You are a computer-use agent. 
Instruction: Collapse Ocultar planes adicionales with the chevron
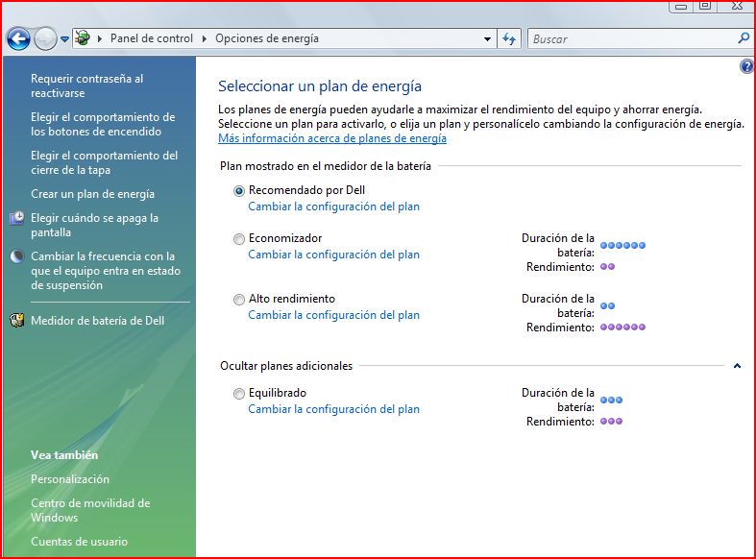tap(737, 366)
